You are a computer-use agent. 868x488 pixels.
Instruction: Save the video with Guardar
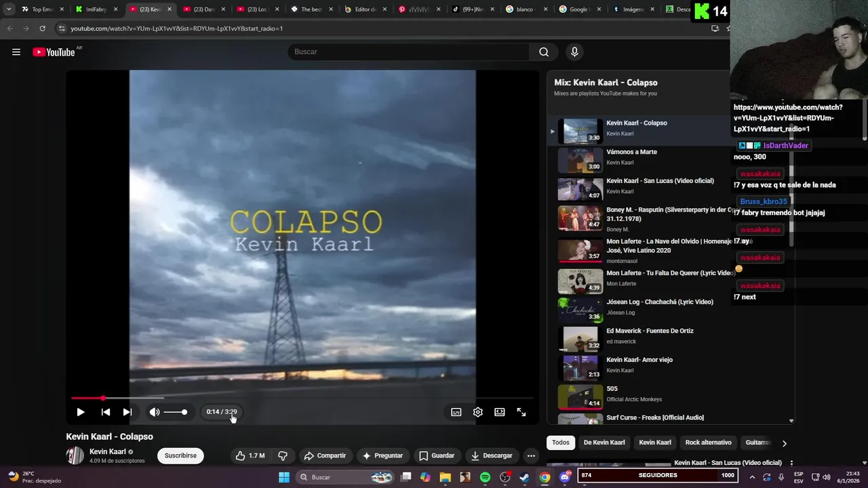click(437, 455)
